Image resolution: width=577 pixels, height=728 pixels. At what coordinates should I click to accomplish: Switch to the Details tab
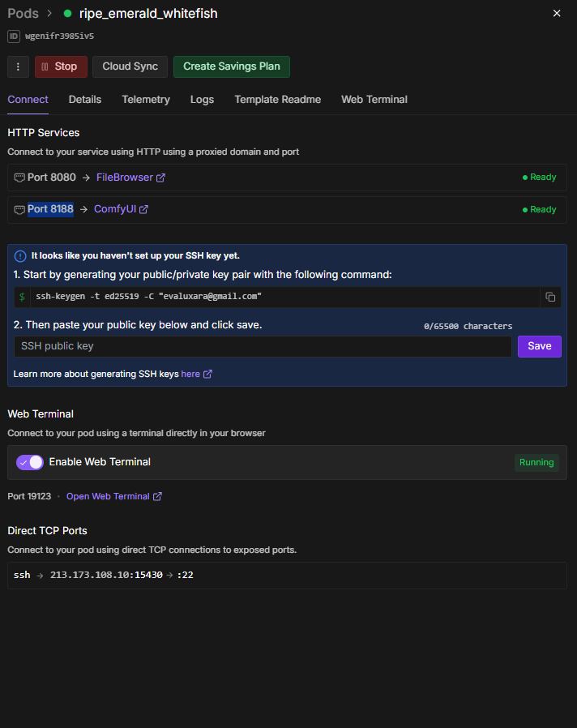click(x=85, y=100)
